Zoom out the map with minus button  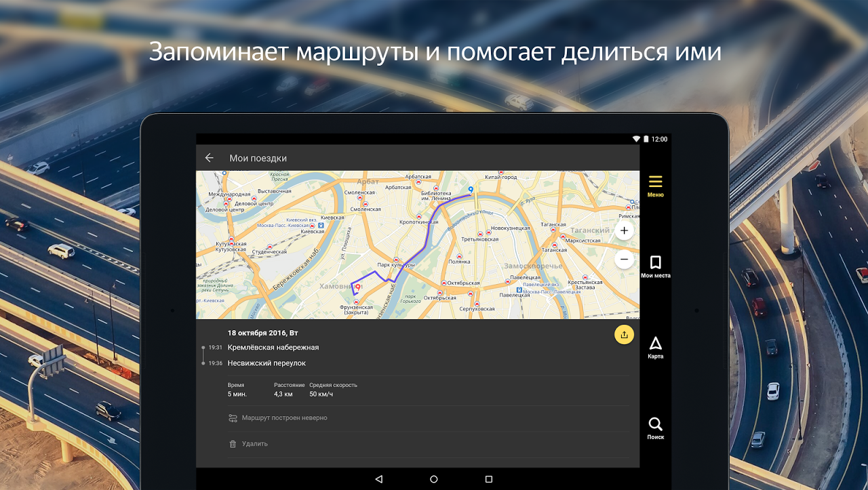[x=624, y=260]
